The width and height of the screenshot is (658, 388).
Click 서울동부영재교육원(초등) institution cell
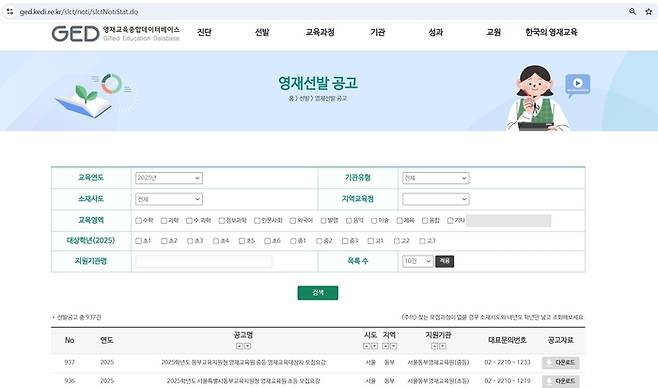coord(438,381)
